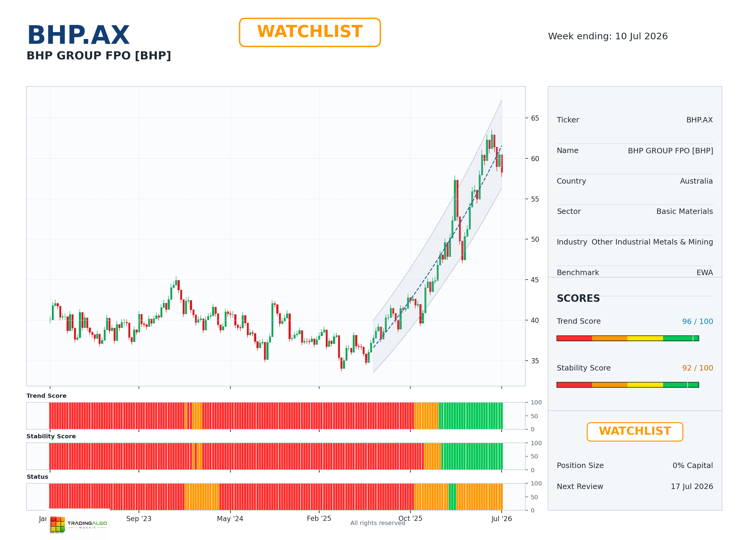Click the 'Status' history strip title

click(37, 476)
